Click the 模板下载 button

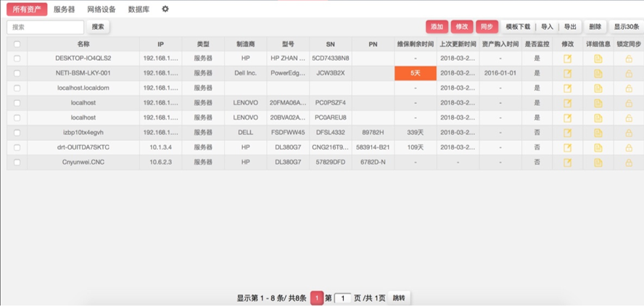(x=518, y=27)
